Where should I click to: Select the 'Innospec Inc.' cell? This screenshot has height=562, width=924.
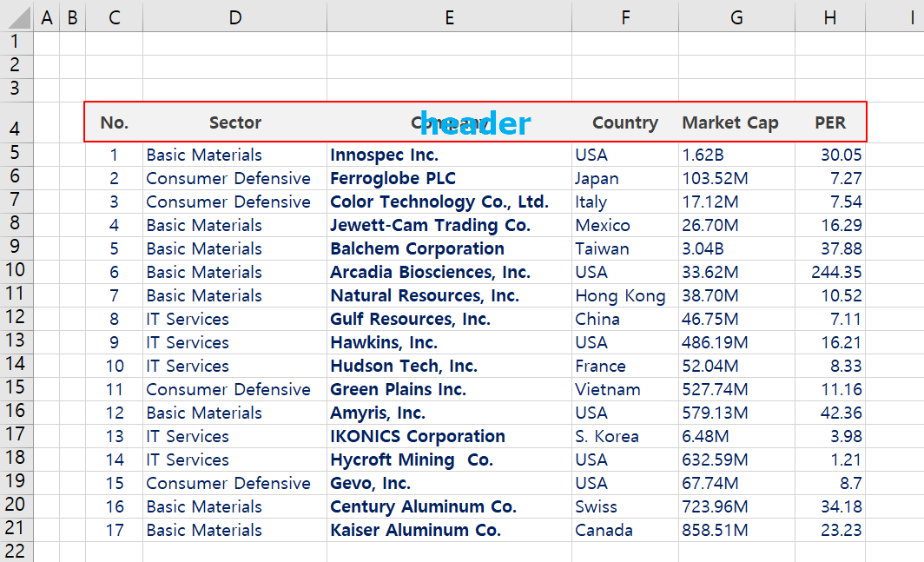point(449,155)
